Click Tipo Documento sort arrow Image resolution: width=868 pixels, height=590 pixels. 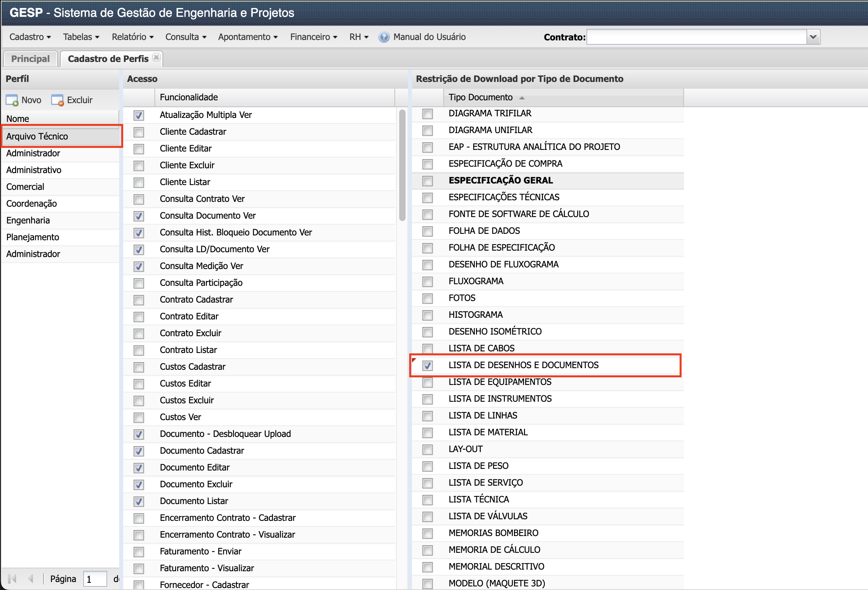point(522,98)
